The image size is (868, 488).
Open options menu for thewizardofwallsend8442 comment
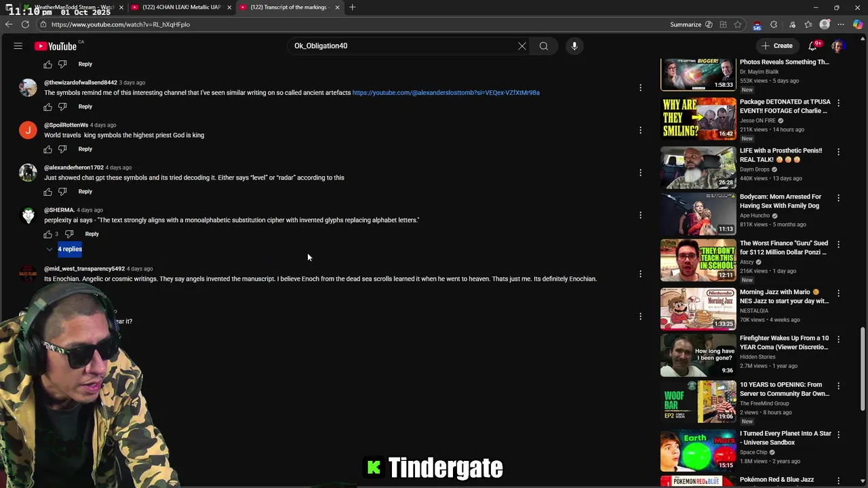coord(640,87)
